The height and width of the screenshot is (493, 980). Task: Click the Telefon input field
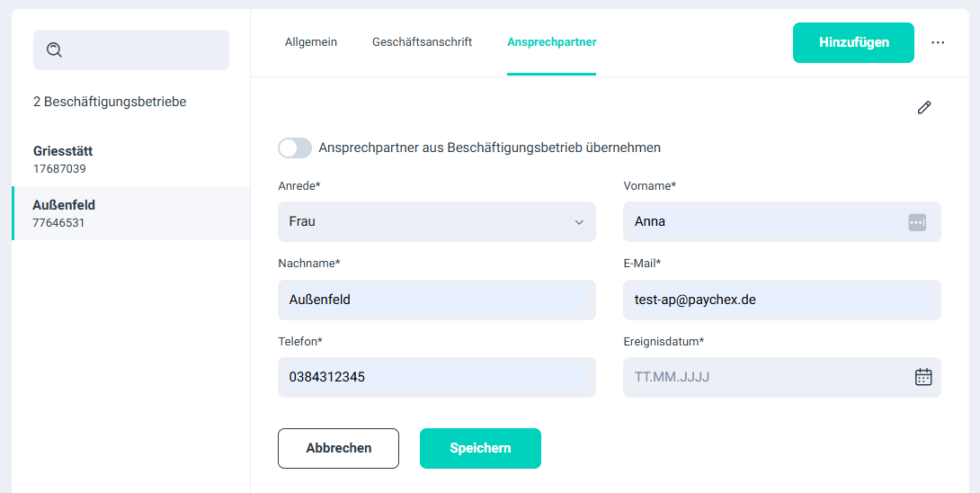[436, 377]
